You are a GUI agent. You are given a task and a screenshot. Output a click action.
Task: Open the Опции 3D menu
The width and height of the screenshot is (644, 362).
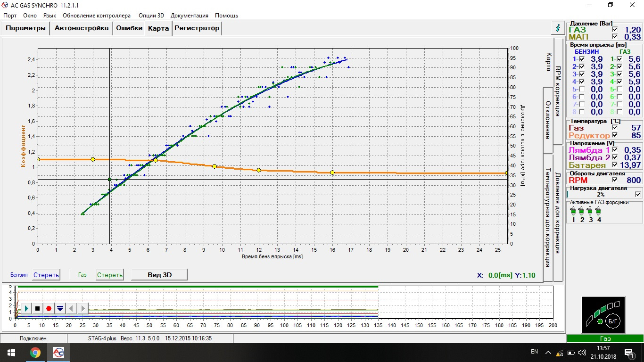click(x=151, y=16)
